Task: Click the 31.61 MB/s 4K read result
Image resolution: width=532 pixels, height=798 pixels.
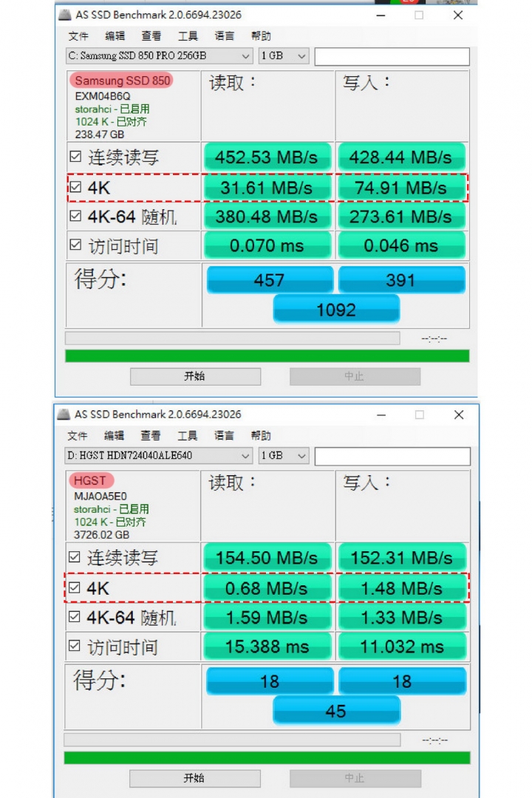Action: [267, 188]
